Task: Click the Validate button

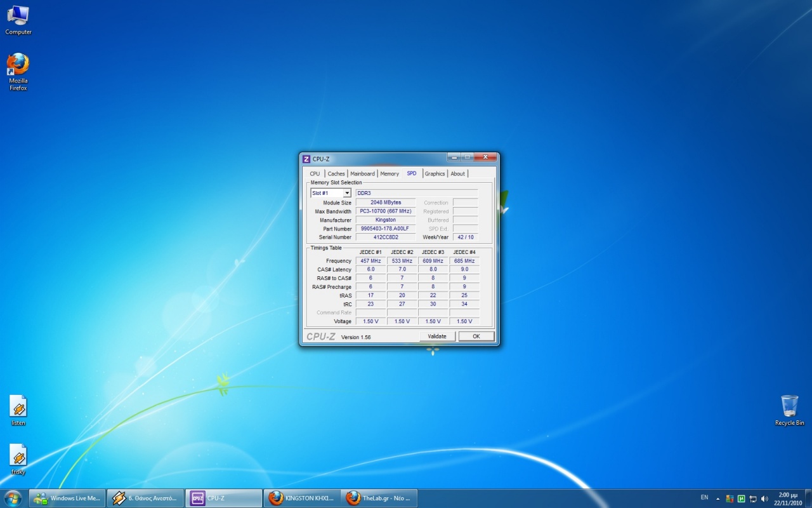Action: (437, 337)
